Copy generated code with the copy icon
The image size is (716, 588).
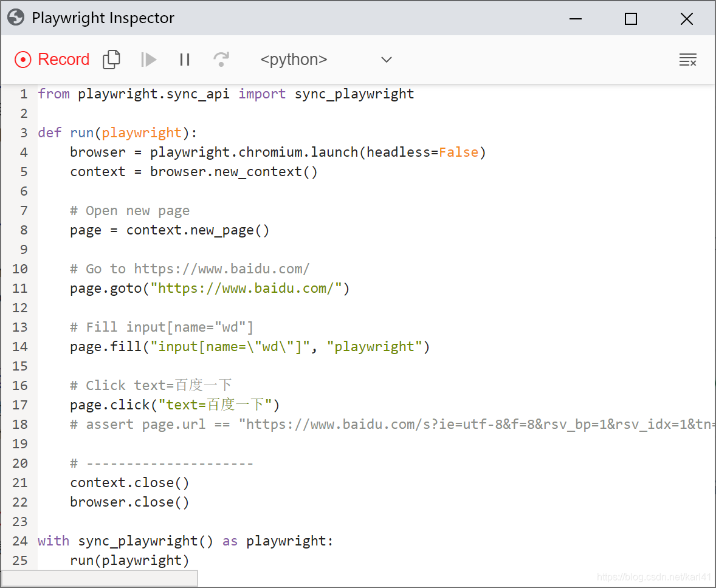111,60
